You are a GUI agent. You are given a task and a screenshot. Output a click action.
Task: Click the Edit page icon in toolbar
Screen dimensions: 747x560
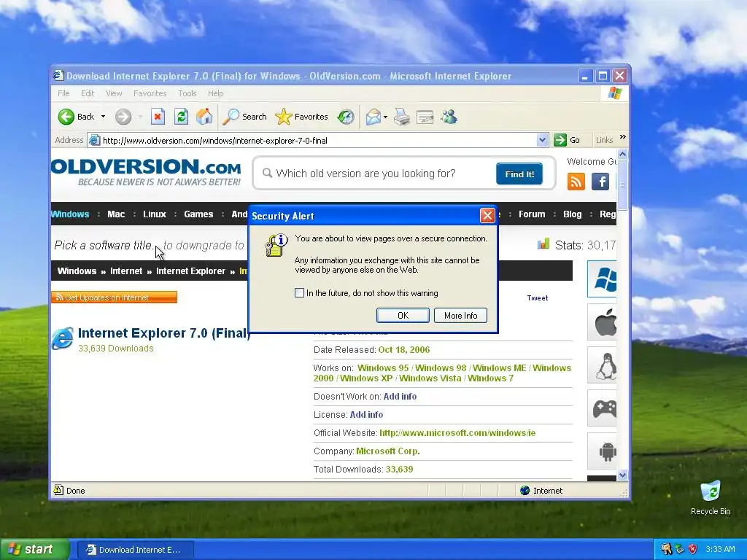coord(425,117)
